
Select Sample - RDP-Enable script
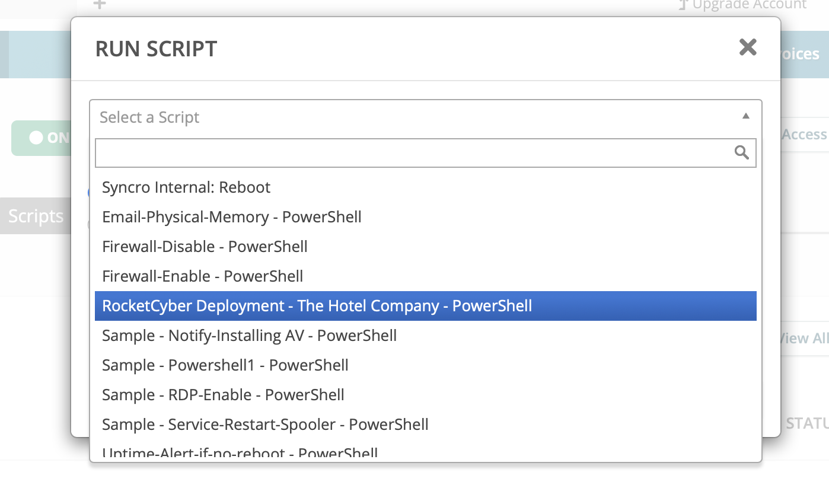425,395
